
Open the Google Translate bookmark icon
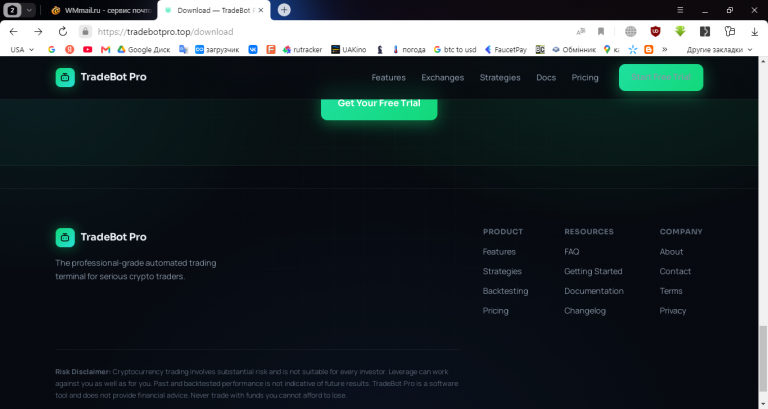183,49
